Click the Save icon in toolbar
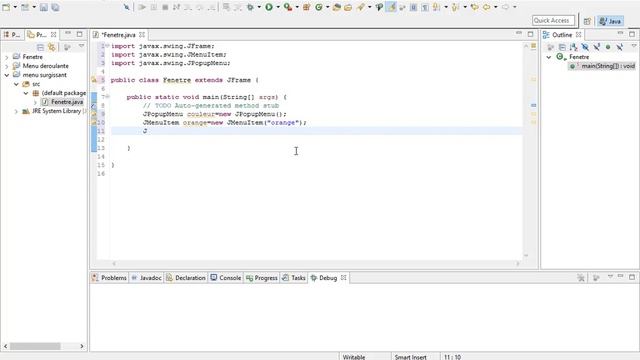 [x=44, y=7]
